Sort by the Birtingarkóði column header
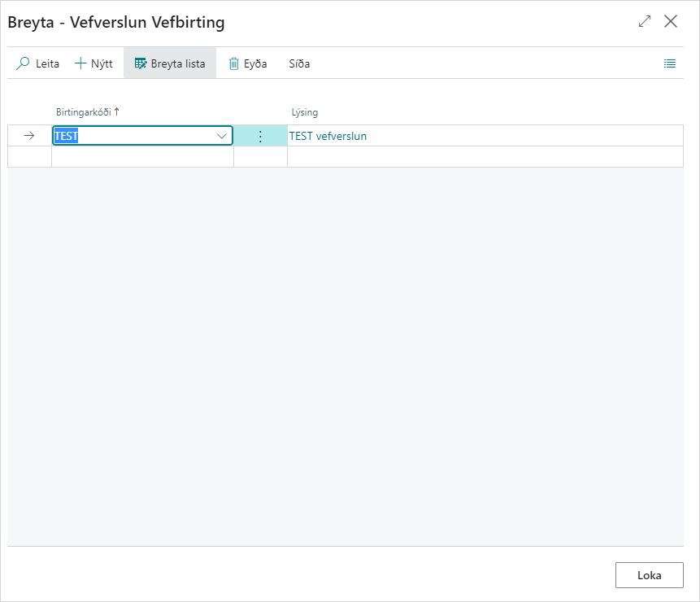This screenshot has width=700, height=602. pos(84,112)
